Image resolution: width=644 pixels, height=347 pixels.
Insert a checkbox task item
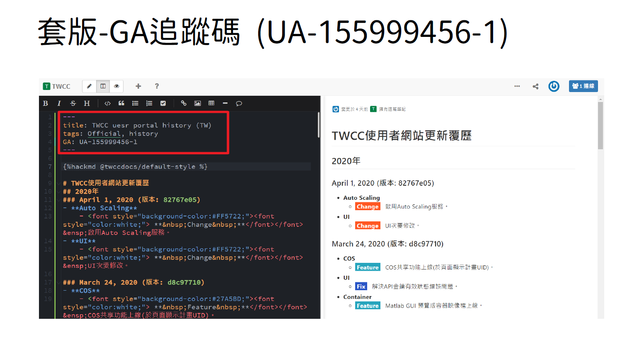(x=163, y=103)
